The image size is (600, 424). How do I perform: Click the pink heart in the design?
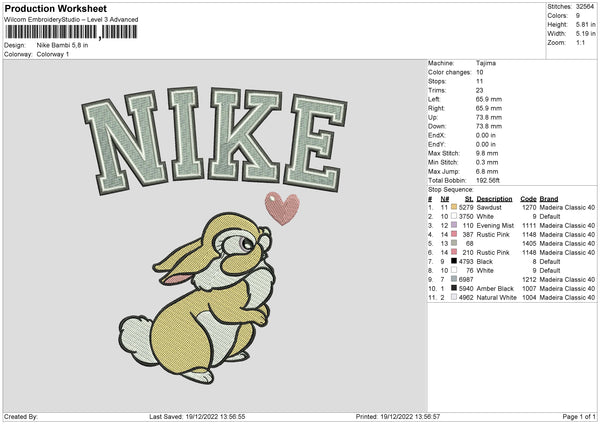tap(280, 207)
